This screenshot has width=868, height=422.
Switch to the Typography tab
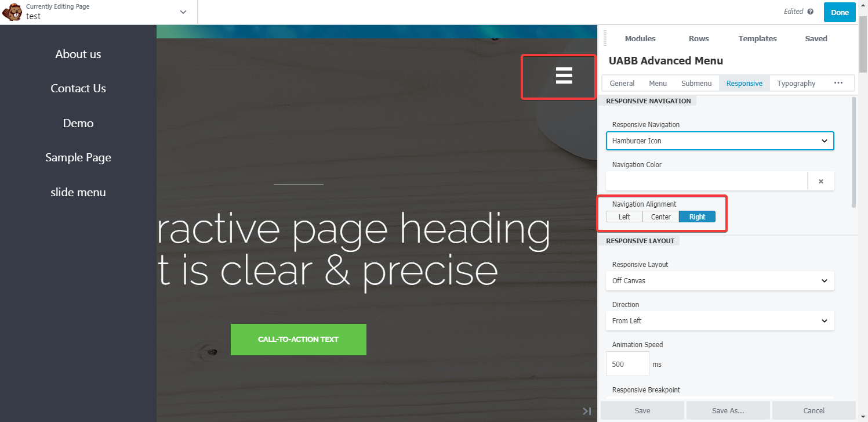(x=796, y=83)
